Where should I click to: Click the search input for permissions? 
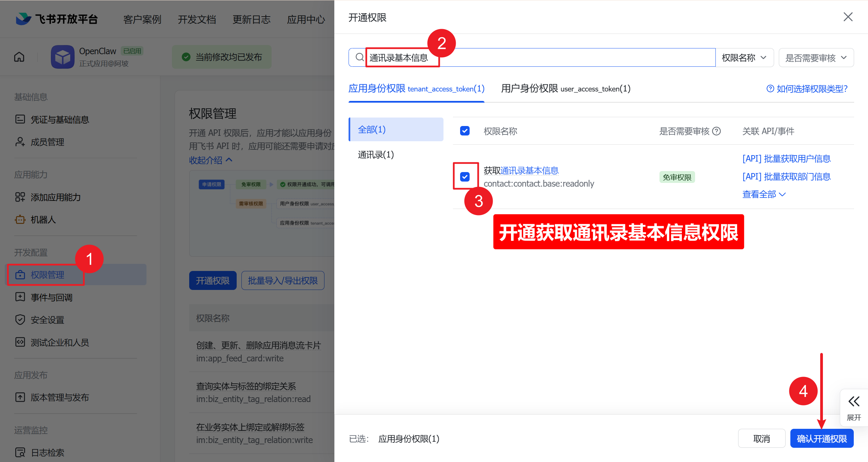542,57
